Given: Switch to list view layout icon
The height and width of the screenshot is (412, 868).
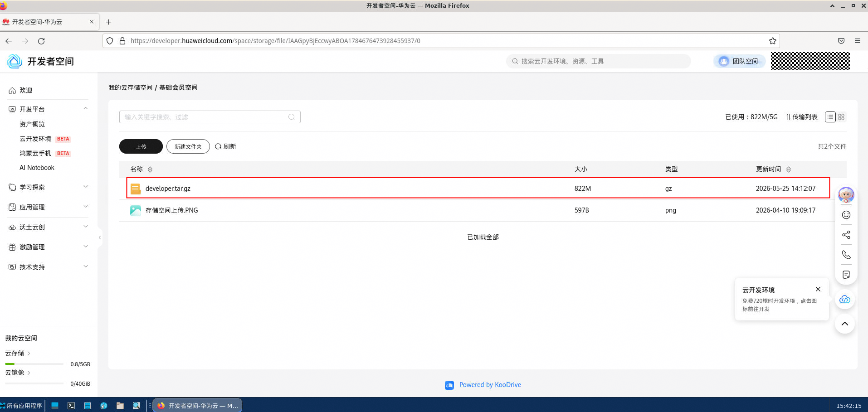Looking at the screenshot, I should coord(830,117).
